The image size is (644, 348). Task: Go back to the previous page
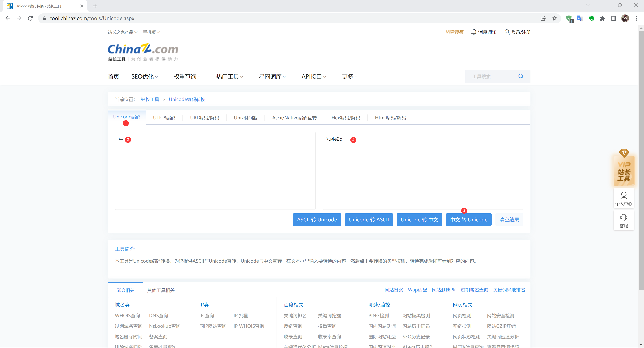pos(8,18)
